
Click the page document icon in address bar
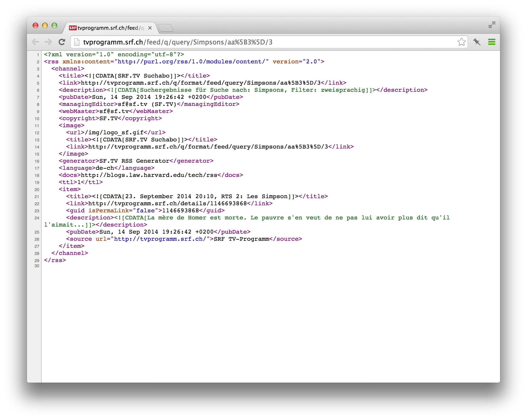point(77,42)
